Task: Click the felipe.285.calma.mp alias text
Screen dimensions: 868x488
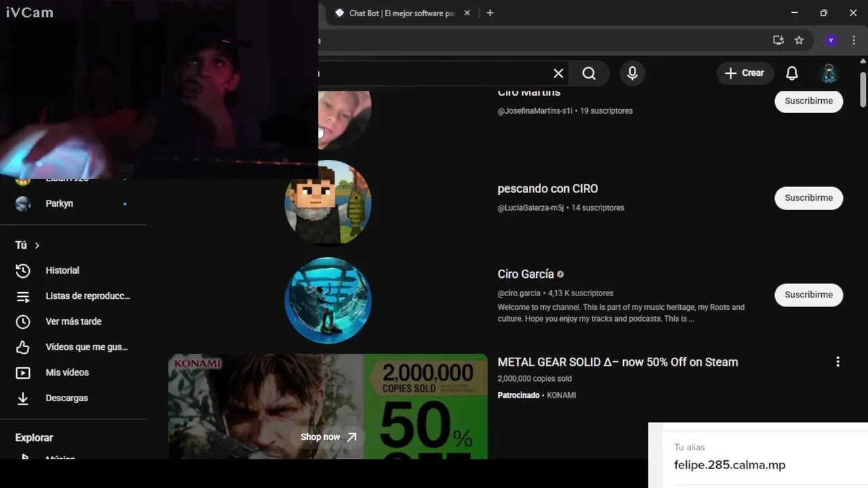Action: pos(730,465)
